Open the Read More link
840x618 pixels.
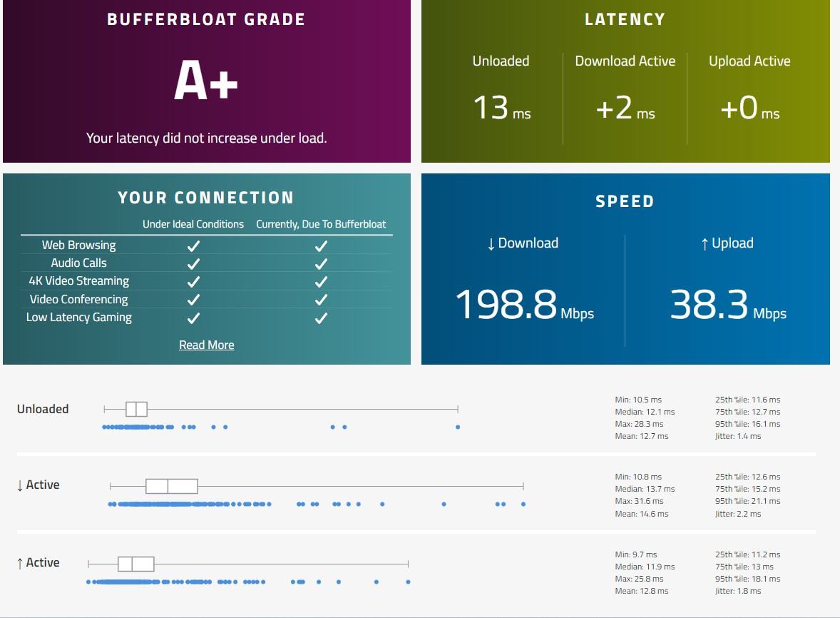tap(206, 345)
